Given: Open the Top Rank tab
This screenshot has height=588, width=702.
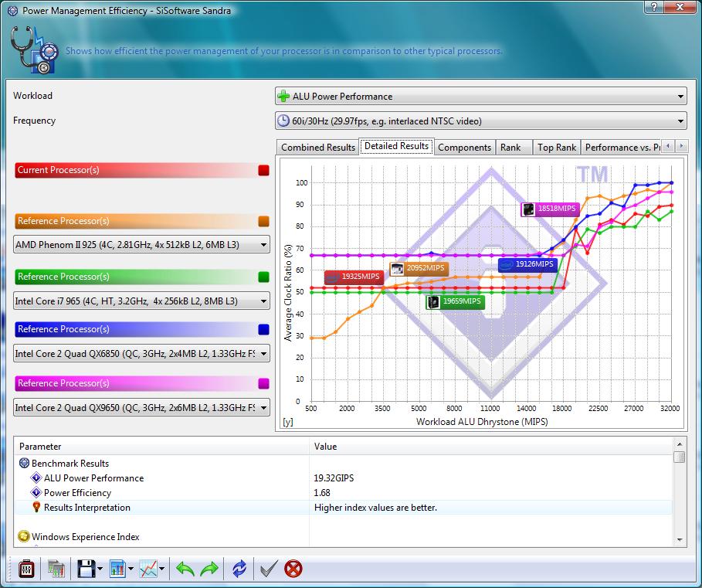Looking at the screenshot, I should click(x=556, y=148).
